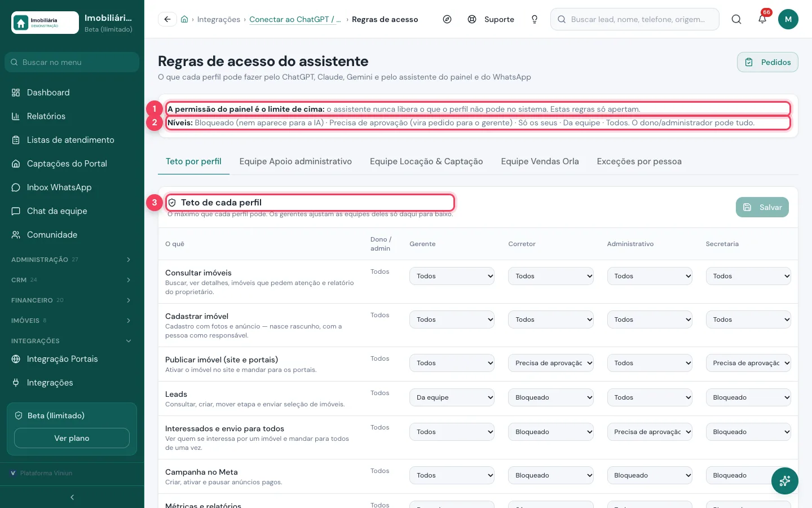
Task: Switch to Equipe Locação & Captação tab
Action: (x=426, y=161)
